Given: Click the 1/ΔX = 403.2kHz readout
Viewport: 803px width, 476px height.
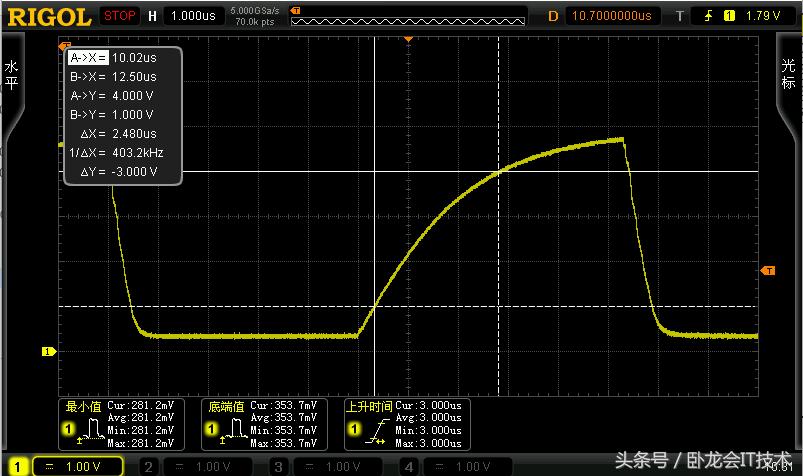Looking at the screenshot, I should 116,153.
